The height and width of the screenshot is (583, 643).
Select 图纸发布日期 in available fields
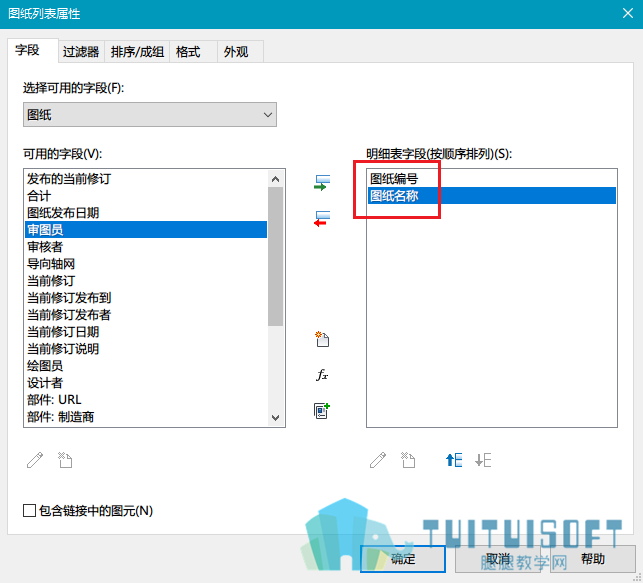(x=146, y=212)
